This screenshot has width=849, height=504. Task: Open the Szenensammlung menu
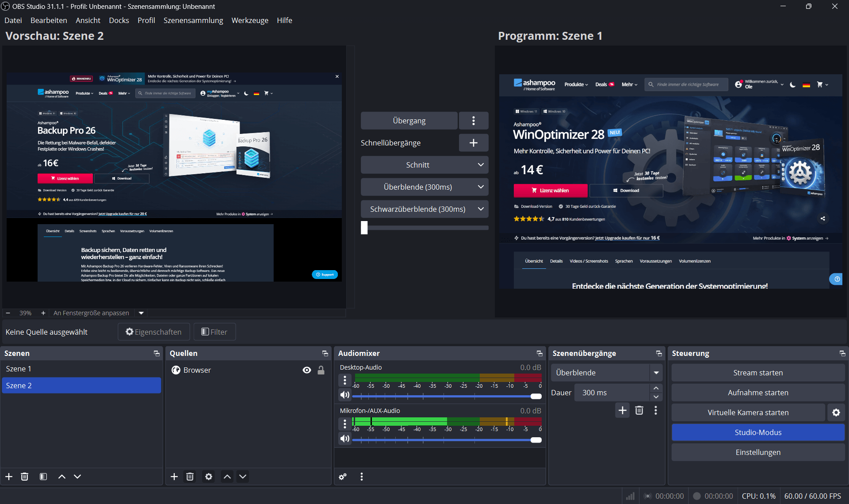(193, 20)
